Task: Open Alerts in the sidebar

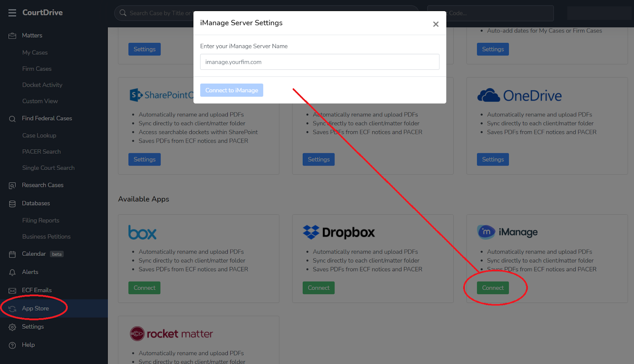Action: pos(30,272)
